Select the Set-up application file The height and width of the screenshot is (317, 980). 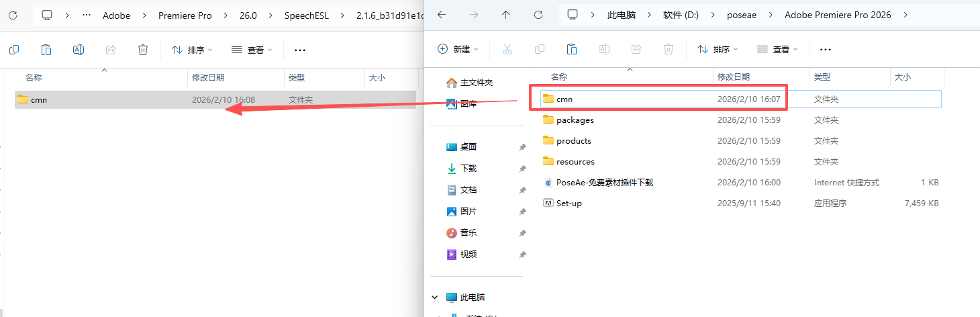[x=742, y=203]
